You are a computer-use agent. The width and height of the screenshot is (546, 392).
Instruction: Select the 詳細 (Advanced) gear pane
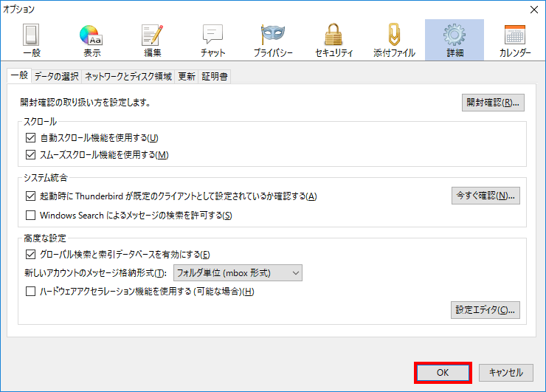pyautogui.click(x=455, y=40)
